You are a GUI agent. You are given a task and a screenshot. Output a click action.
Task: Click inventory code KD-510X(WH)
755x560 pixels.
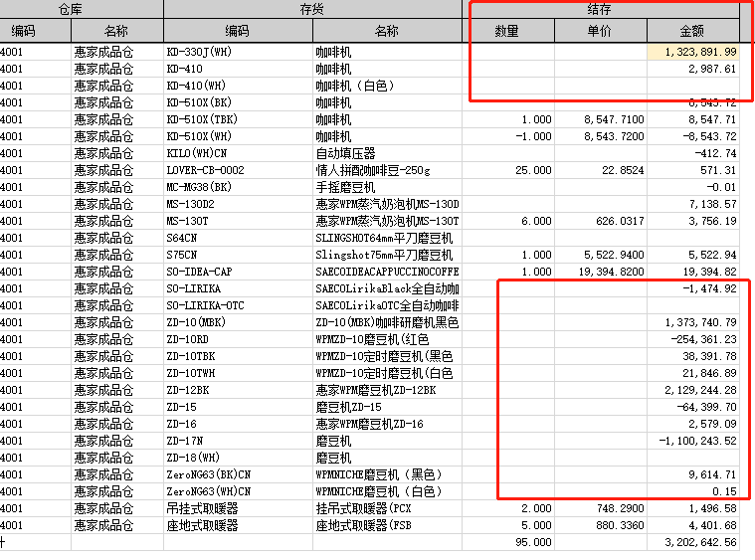coord(238,136)
